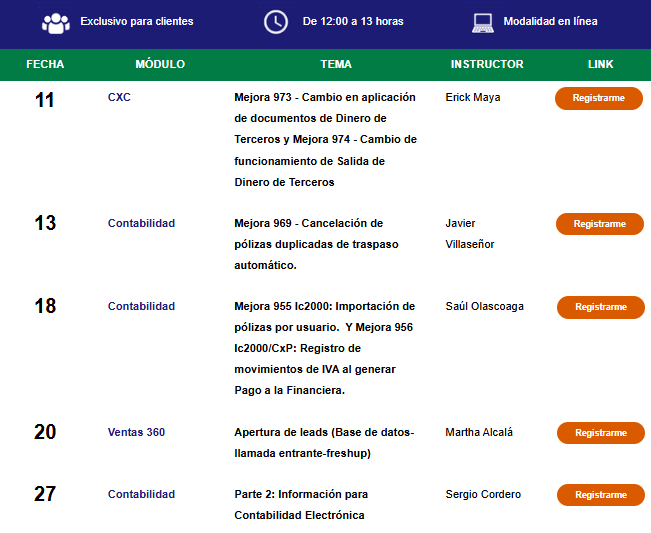Click the 'De 12:00 a 13 horas' label

353,22
